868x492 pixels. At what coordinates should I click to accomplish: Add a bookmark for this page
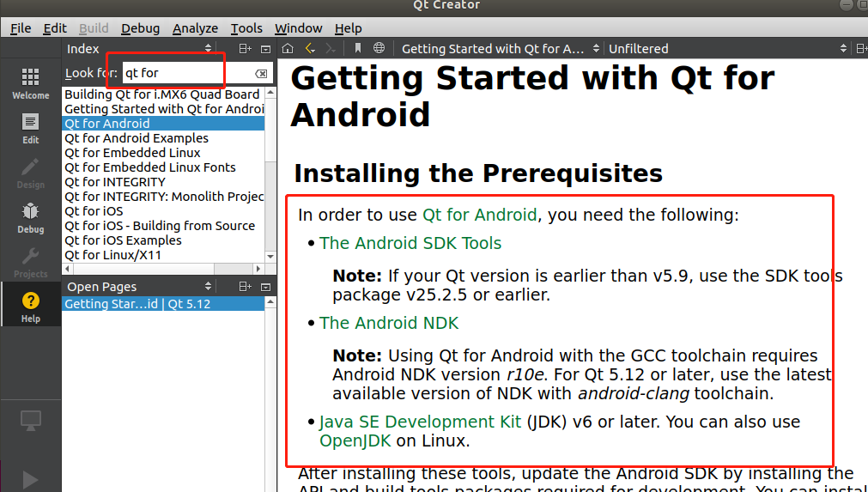[x=358, y=49]
